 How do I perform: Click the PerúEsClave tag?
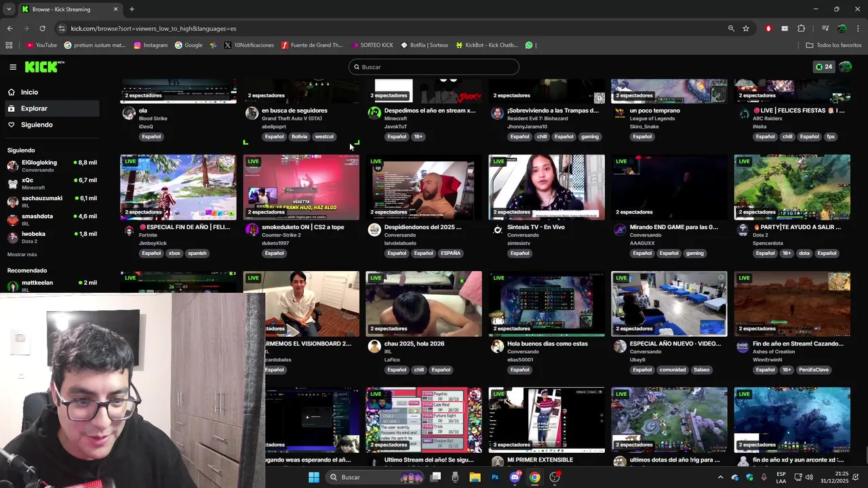[x=814, y=369]
